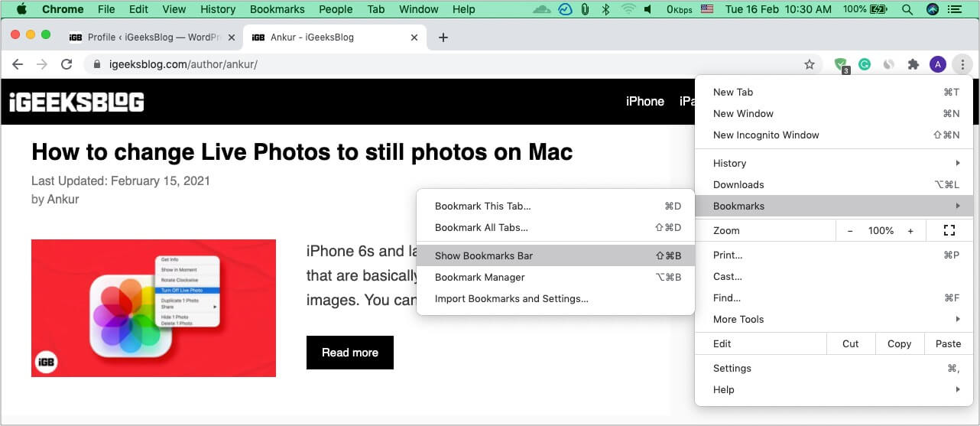Open the purple profile avatar A

tap(938, 65)
